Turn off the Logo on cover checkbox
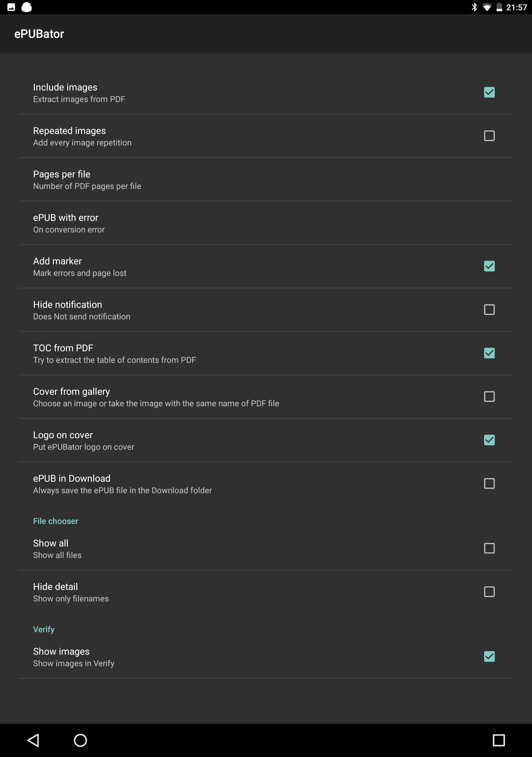The width and height of the screenshot is (532, 757). 489,440
